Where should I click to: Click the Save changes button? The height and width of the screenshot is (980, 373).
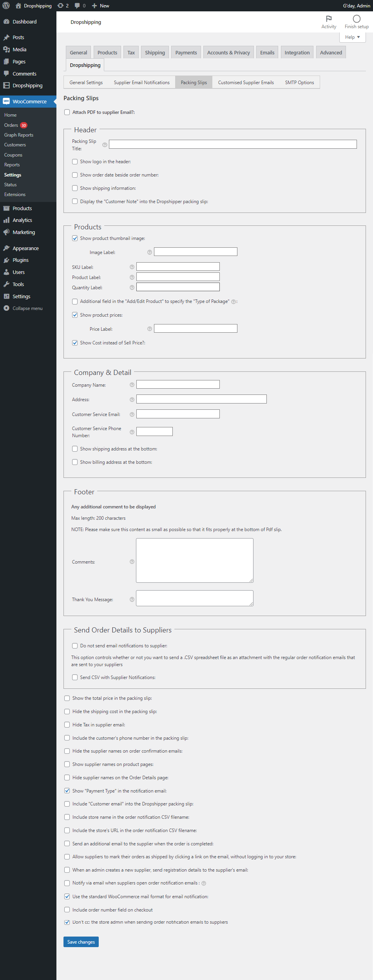pyautogui.click(x=81, y=942)
